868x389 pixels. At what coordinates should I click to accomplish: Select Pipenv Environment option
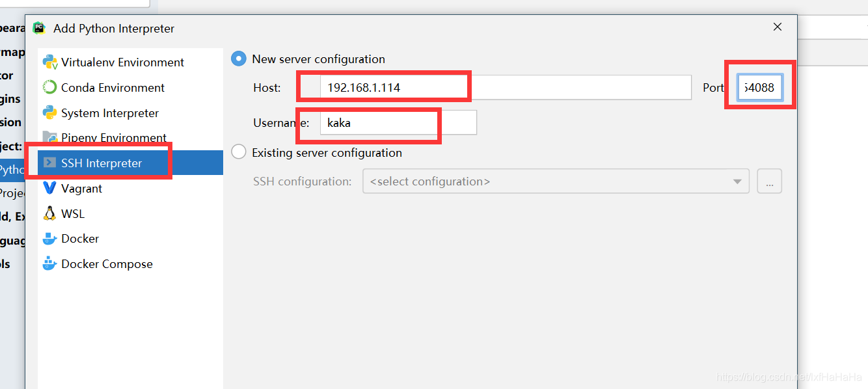point(130,137)
